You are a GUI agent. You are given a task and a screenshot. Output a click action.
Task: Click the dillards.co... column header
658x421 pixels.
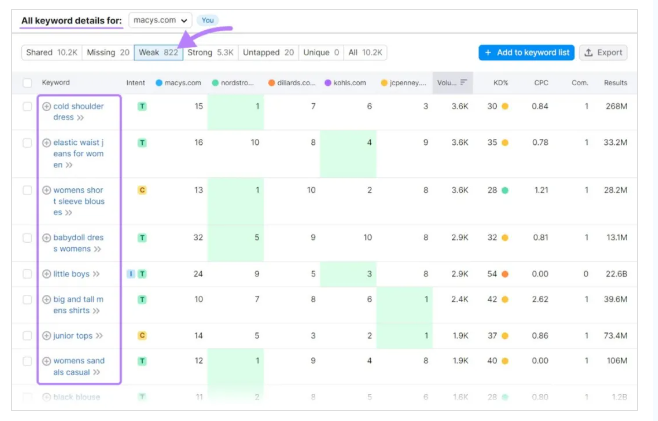(x=292, y=83)
